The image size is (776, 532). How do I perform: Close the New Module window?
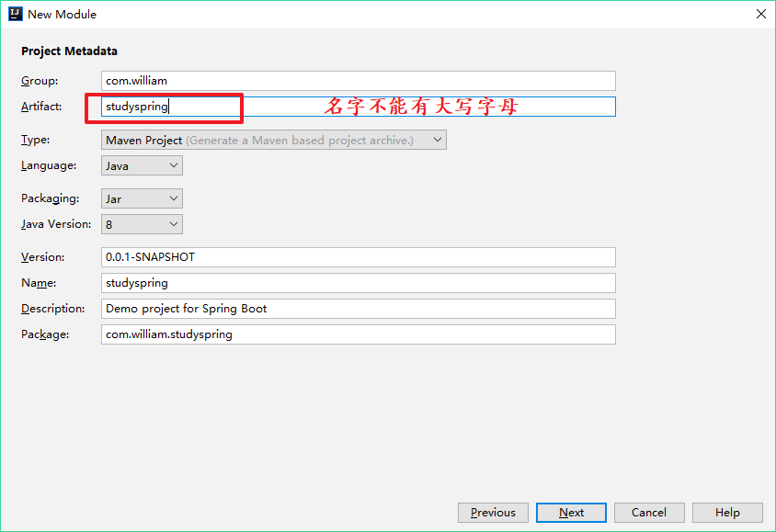click(761, 14)
